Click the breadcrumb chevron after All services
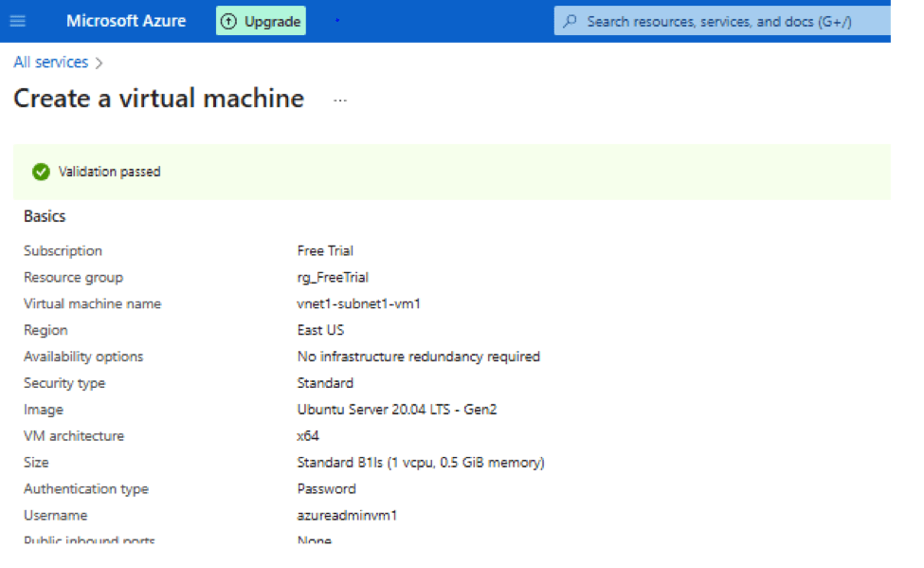This screenshot has height=568, width=924. pyautogui.click(x=99, y=64)
